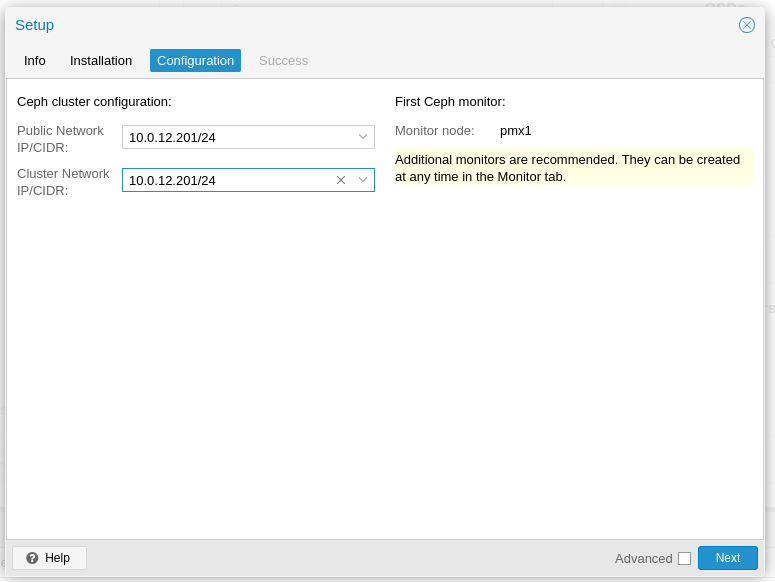
Task: Click the Setup window title
Action: point(35,25)
